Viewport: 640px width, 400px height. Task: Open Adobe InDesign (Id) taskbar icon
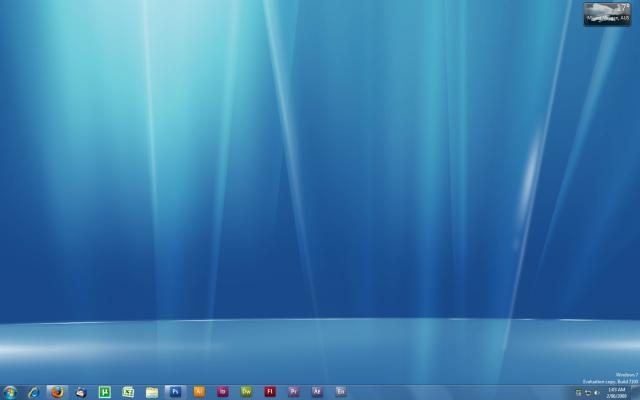[223, 392]
